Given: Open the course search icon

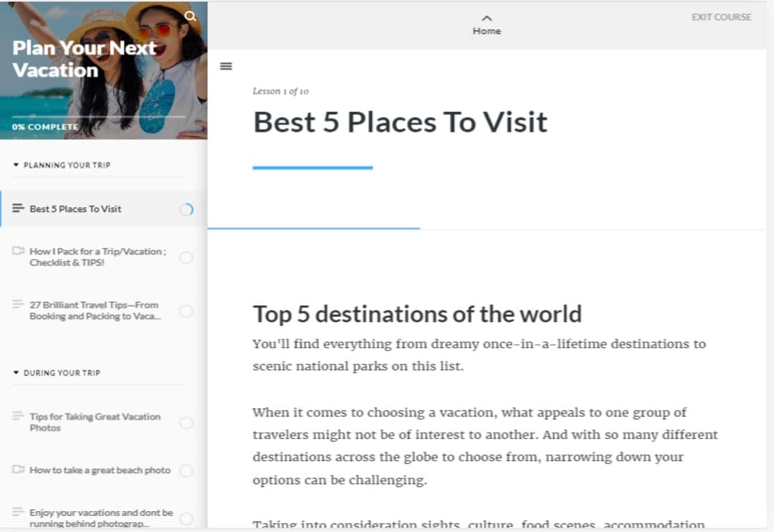Looking at the screenshot, I should pyautogui.click(x=191, y=15).
